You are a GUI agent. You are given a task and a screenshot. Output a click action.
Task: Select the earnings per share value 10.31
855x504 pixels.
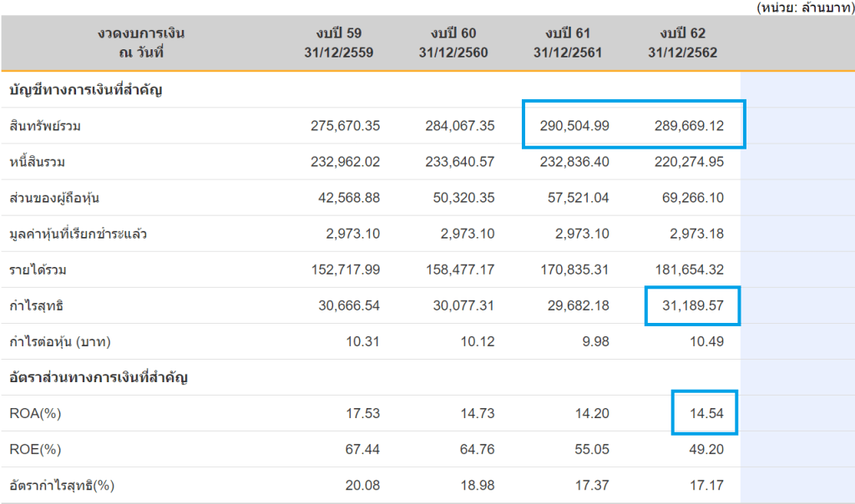coord(363,342)
